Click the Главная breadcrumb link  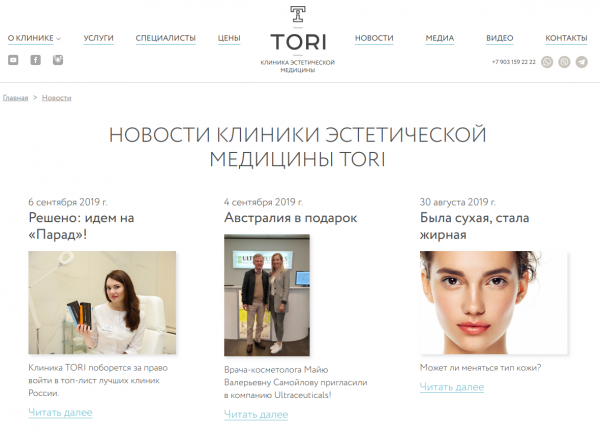[x=16, y=98]
